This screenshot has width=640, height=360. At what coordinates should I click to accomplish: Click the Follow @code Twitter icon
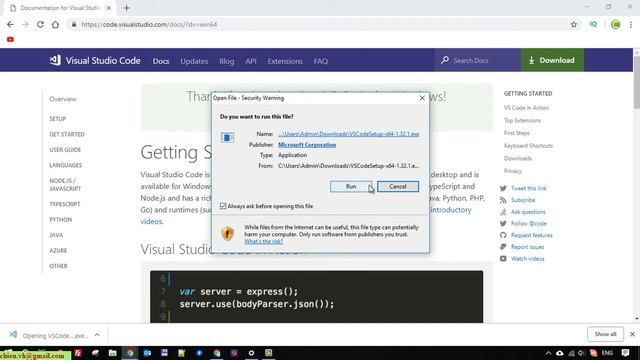click(x=503, y=224)
